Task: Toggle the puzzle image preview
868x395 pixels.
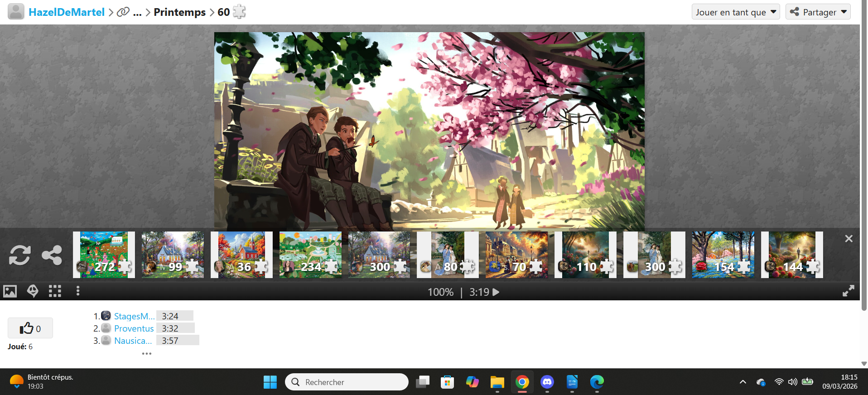Action: point(10,291)
